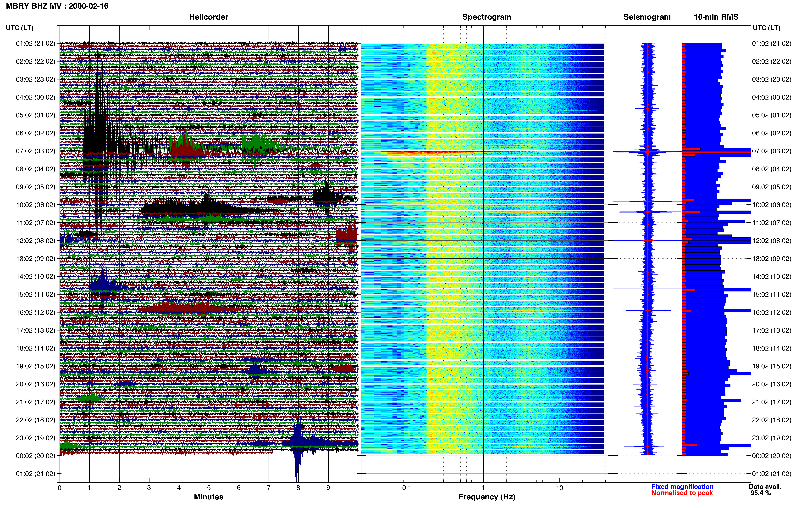Click the 'Normalised to peak' legend text
The image size is (812, 508).
pos(682,493)
